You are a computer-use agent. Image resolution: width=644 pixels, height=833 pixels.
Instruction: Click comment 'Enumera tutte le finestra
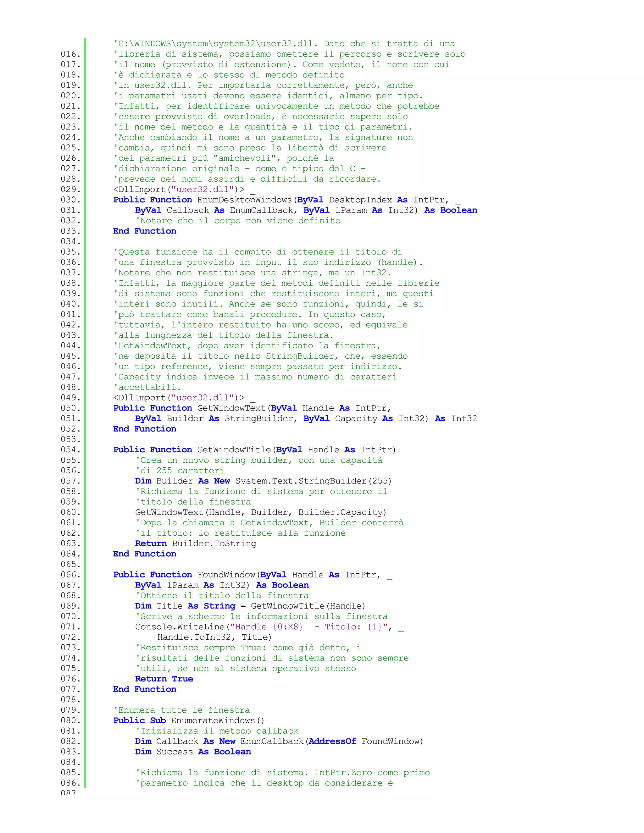182,710
